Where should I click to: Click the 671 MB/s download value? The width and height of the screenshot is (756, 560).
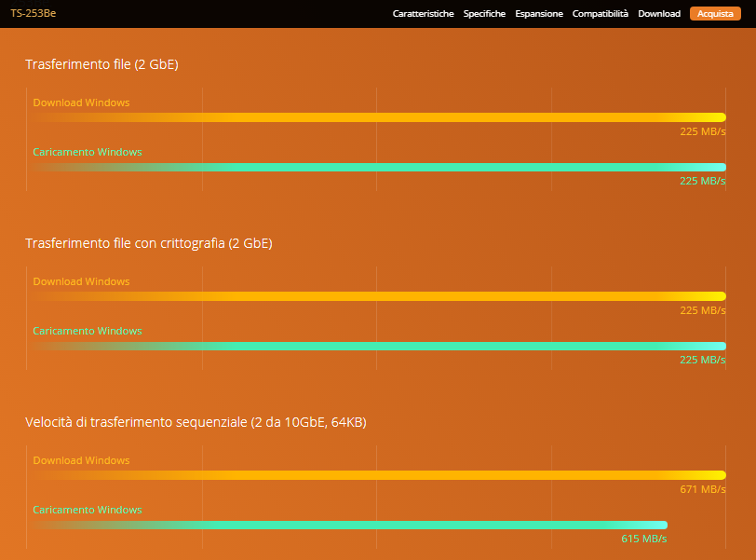click(x=703, y=489)
